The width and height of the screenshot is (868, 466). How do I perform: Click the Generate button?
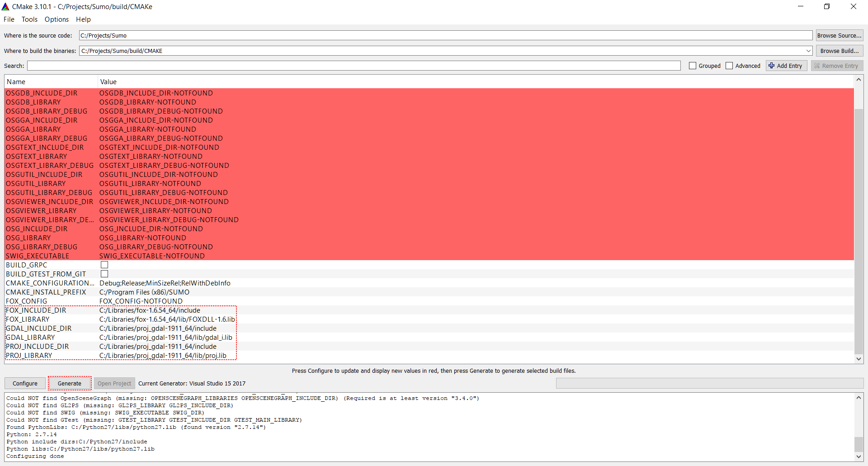tap(70, 383)
